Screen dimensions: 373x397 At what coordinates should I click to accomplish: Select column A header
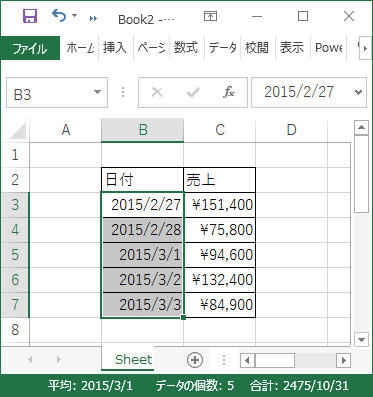(x=66, y=130)
